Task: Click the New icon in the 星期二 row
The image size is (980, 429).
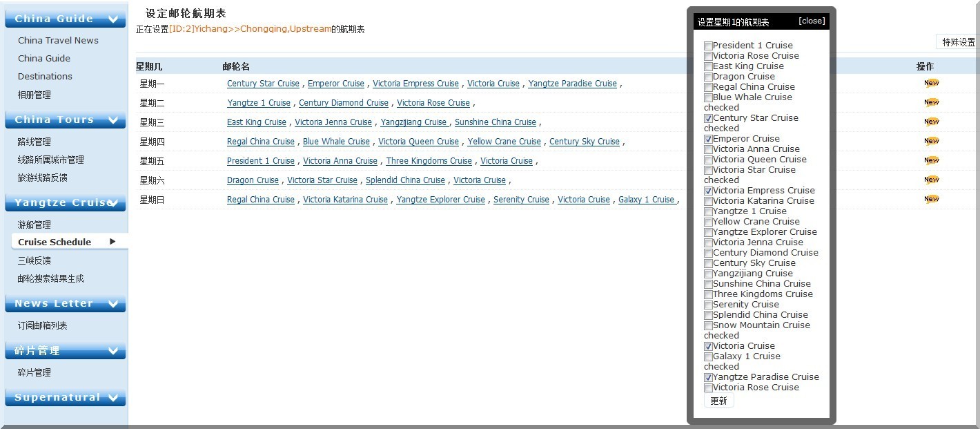Action: click(931, 102)
